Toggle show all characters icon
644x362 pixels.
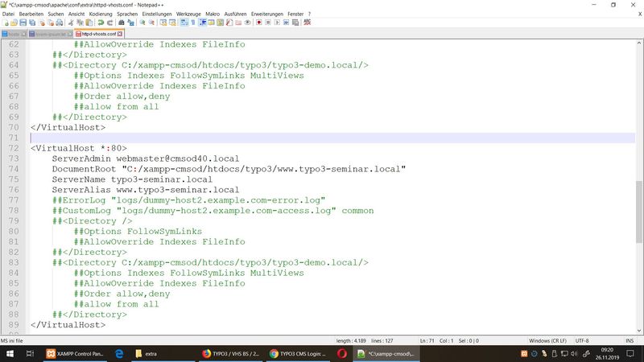tap(192, 23)
